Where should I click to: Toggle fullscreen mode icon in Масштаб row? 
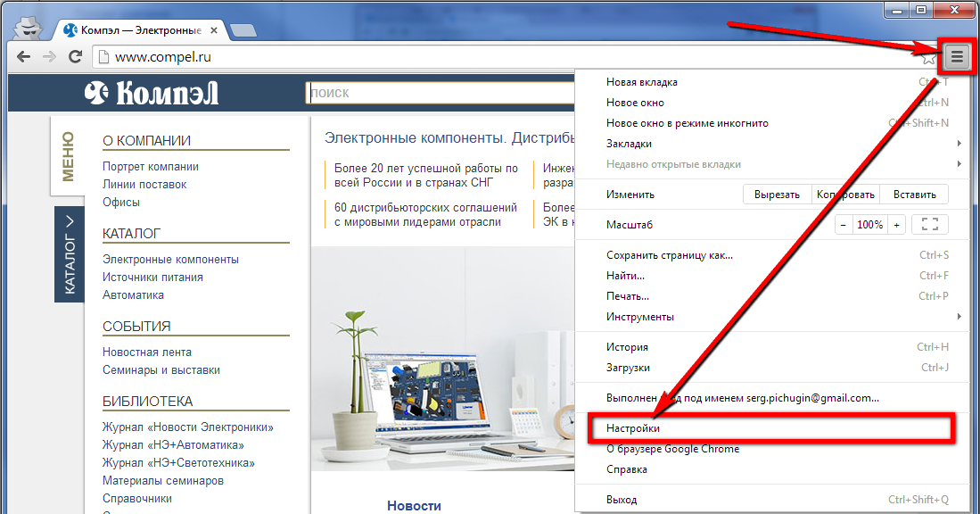click(x=930, y=225)
